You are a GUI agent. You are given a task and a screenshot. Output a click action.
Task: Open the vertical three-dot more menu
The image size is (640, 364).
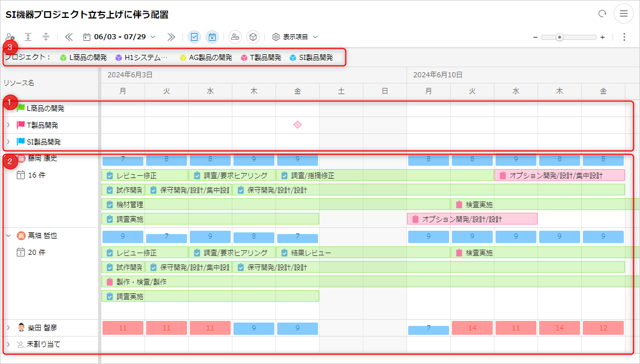[x=624, y=37]
